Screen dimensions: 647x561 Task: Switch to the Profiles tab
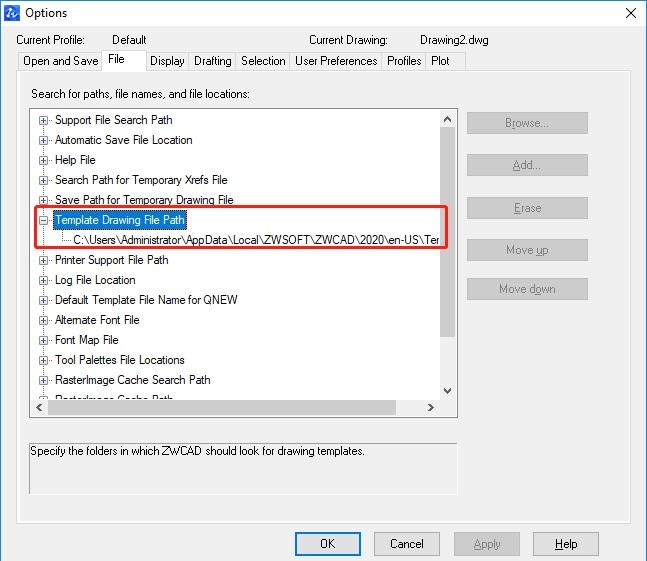pos(404,61)
